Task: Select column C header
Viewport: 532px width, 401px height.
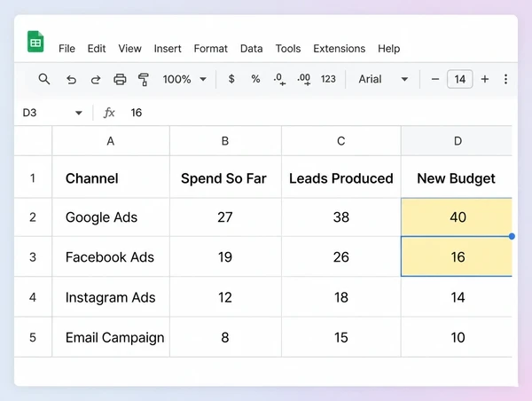Action: [341, 141]
